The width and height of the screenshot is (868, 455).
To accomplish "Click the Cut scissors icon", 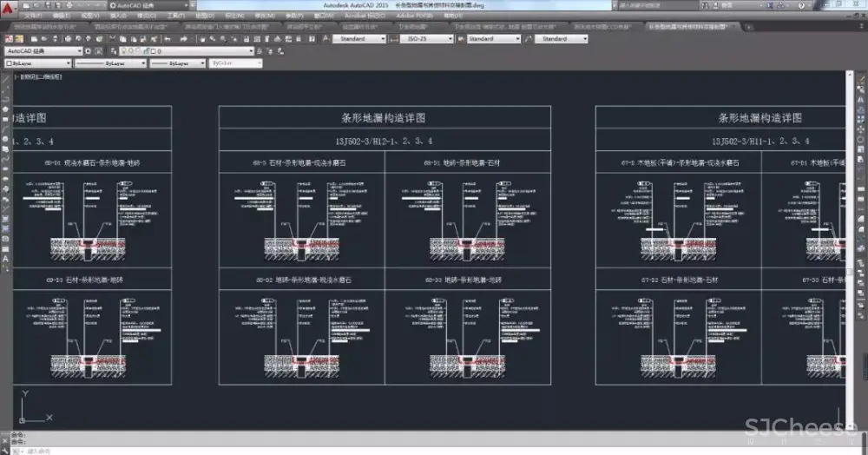I will pyautogui.click(x=112, y=39).
